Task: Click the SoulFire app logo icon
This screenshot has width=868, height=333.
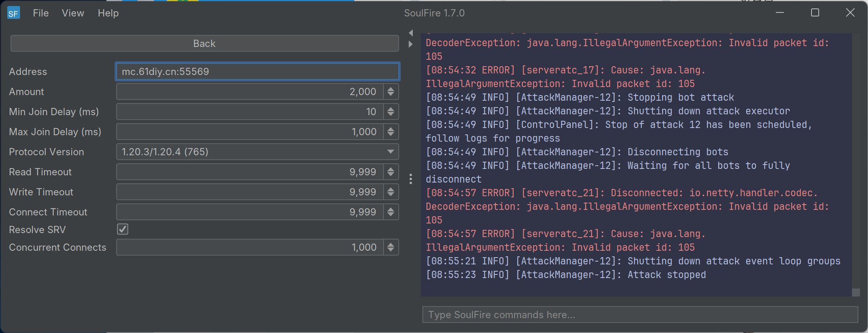Action: [13, 13]
